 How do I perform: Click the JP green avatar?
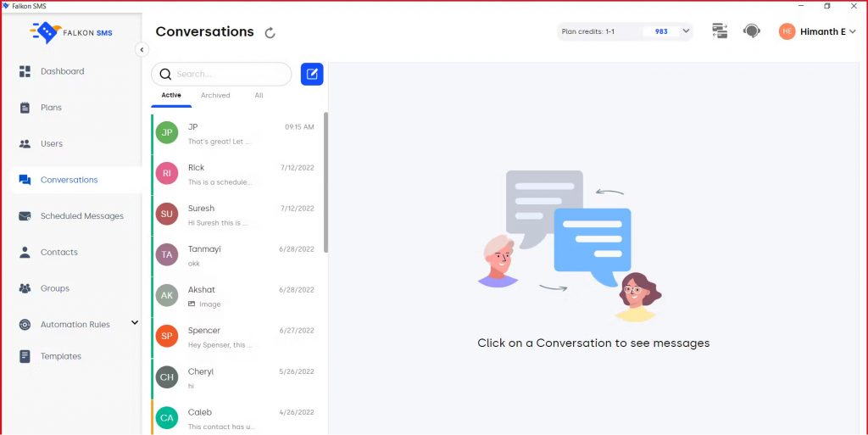(167, 133)
